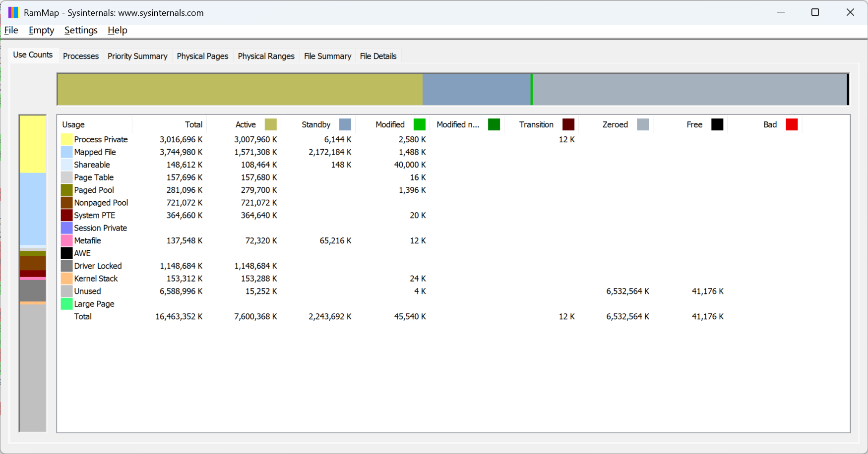Maximize the RamMap window

point(815,12)
